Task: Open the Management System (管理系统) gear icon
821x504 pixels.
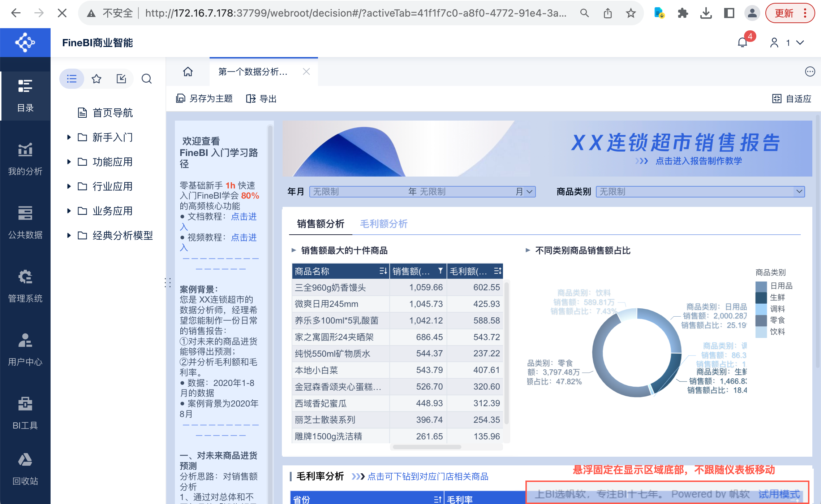Action: [x=25, y=277]
